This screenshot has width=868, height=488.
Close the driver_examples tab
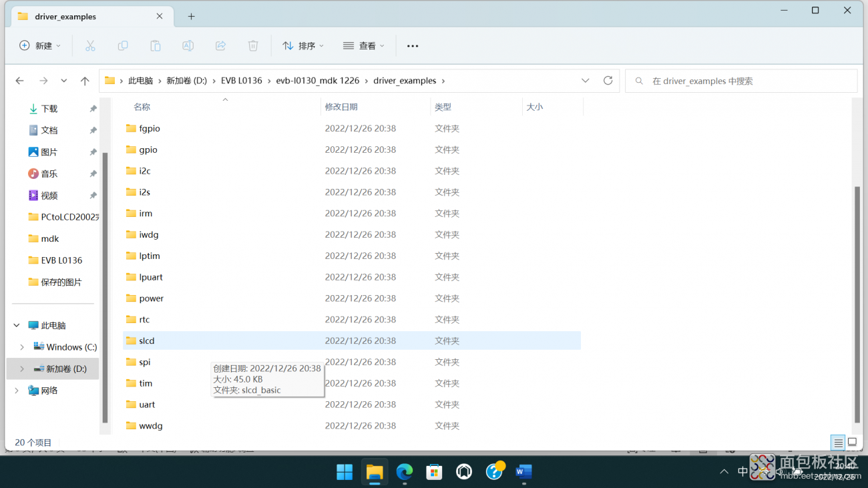pyautogui.click(x=159, y=17)
